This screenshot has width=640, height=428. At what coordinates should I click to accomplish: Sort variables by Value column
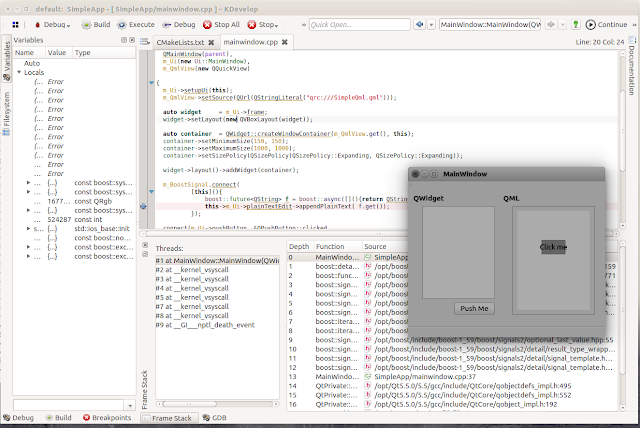pyautogui.click(x=57, y=53)
